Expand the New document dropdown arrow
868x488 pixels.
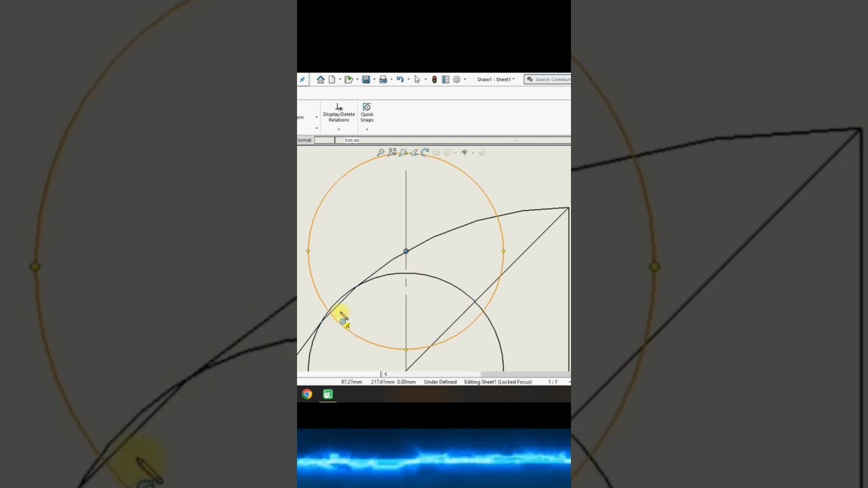click(x=340, y=79)
